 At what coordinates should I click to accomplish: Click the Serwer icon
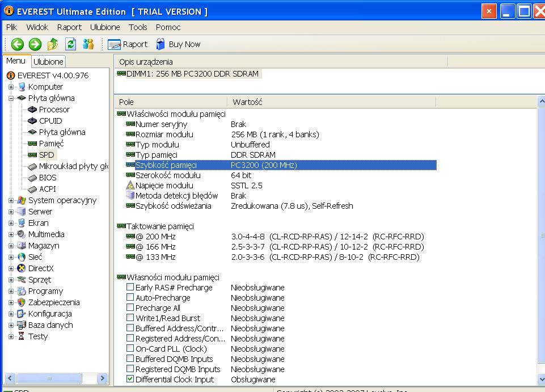[x=22, y=212]
